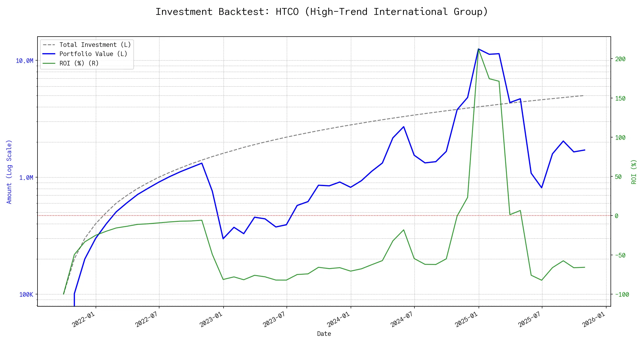Screen dimensions: 644x343
Task: Click the 1.0M left axis label
Action: point(26,178)
